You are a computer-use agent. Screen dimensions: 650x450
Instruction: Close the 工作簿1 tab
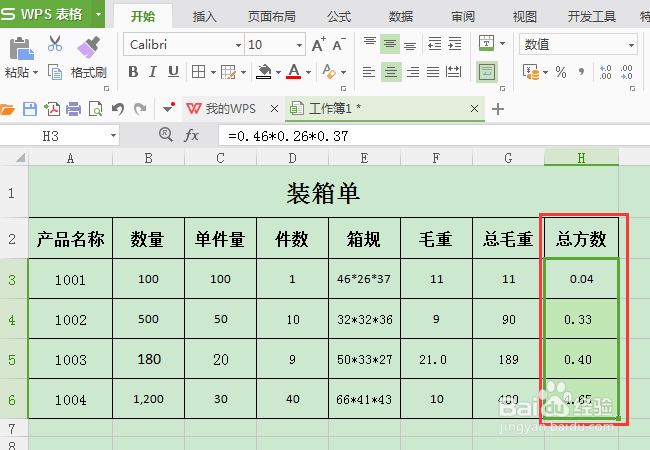(x=475, y=109)
